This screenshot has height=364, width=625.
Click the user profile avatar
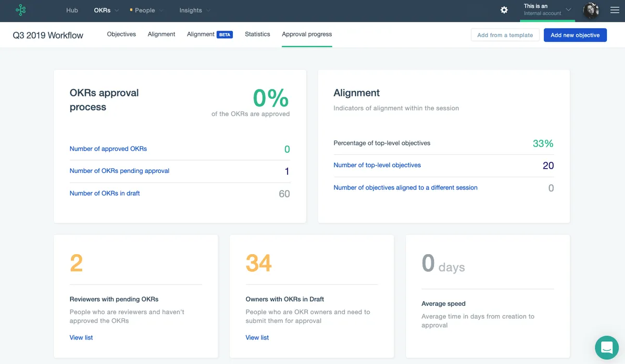point(591,10)
